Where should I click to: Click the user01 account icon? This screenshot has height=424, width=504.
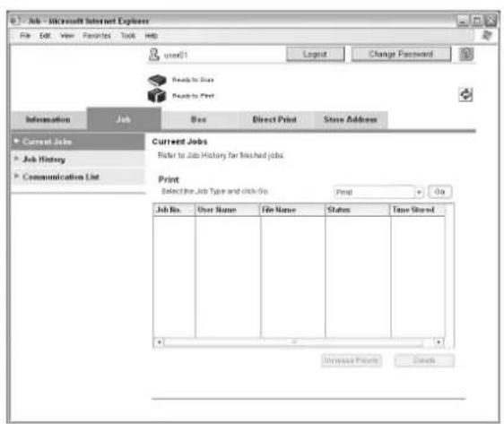(154, 55)
